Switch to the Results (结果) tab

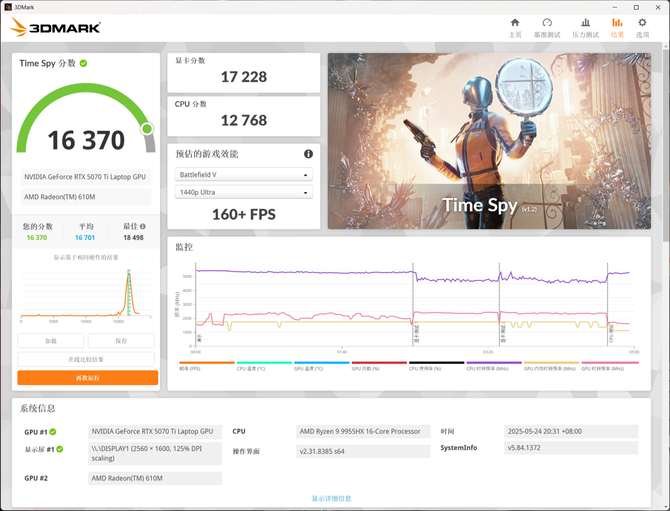point(617,27)
